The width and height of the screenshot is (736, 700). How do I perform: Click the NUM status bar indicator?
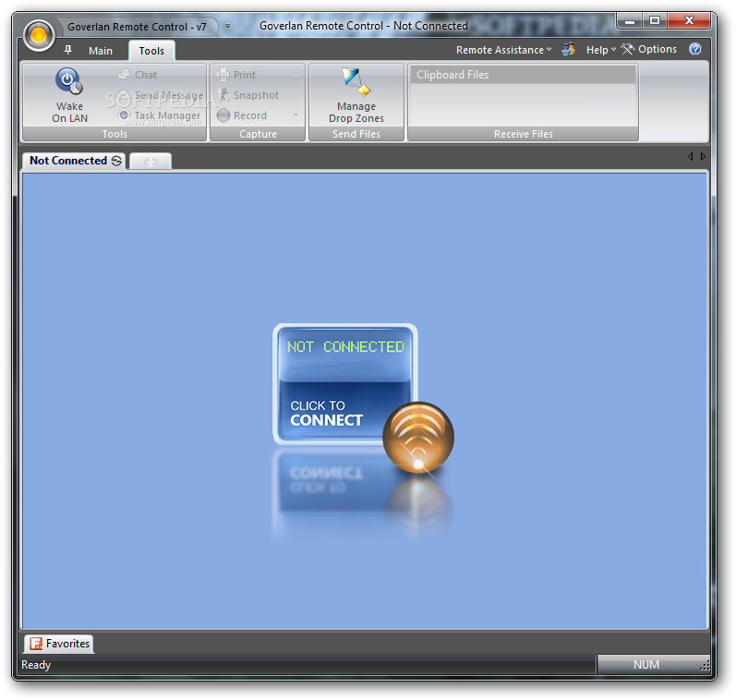646,665
